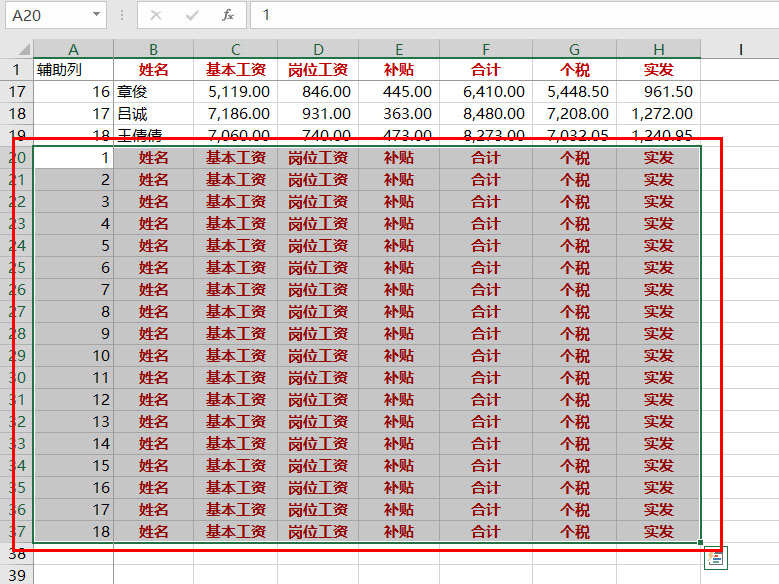Screen dimensions: 779x584
Task: Click the name cell 章俊
Action: pos(154,91)
